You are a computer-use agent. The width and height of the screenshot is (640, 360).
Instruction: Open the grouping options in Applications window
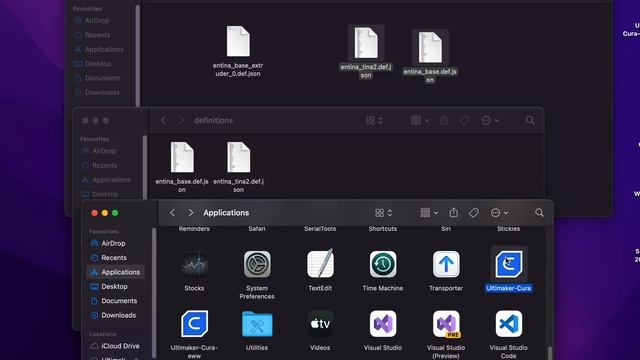coord(429,213)
